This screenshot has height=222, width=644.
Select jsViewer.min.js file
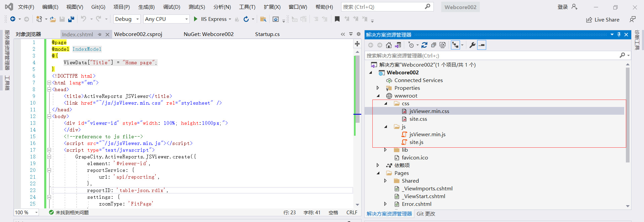point(427,135)
